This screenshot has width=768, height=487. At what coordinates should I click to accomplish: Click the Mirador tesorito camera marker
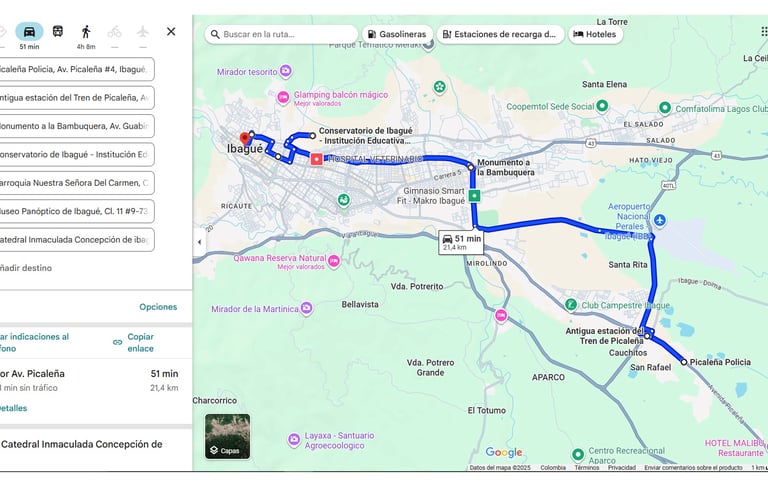coord(286,72)
